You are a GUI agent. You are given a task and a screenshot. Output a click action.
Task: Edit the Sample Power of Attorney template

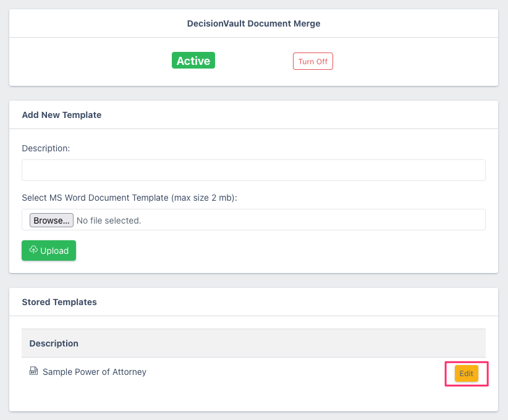tap(467, 374)
